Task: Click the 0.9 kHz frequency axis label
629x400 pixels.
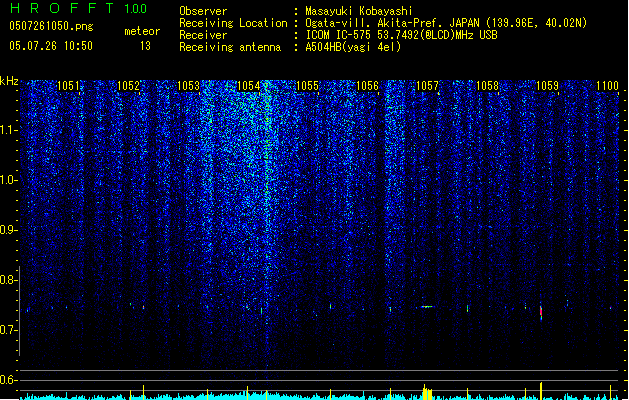Action: (x=9, y=230)
